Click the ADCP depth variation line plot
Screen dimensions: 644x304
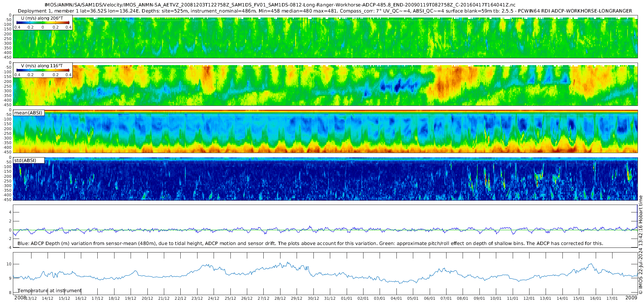[x=325, y=226]
